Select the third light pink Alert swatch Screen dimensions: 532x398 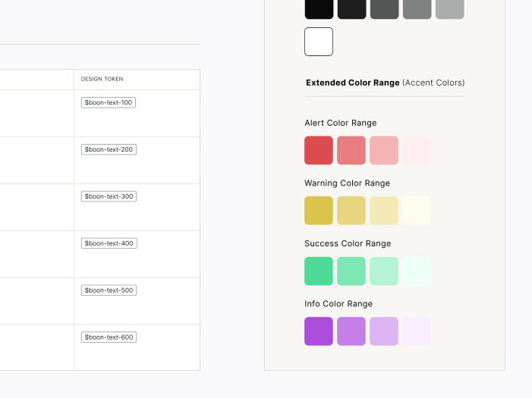pyautogui.click(x=384, y=150)
